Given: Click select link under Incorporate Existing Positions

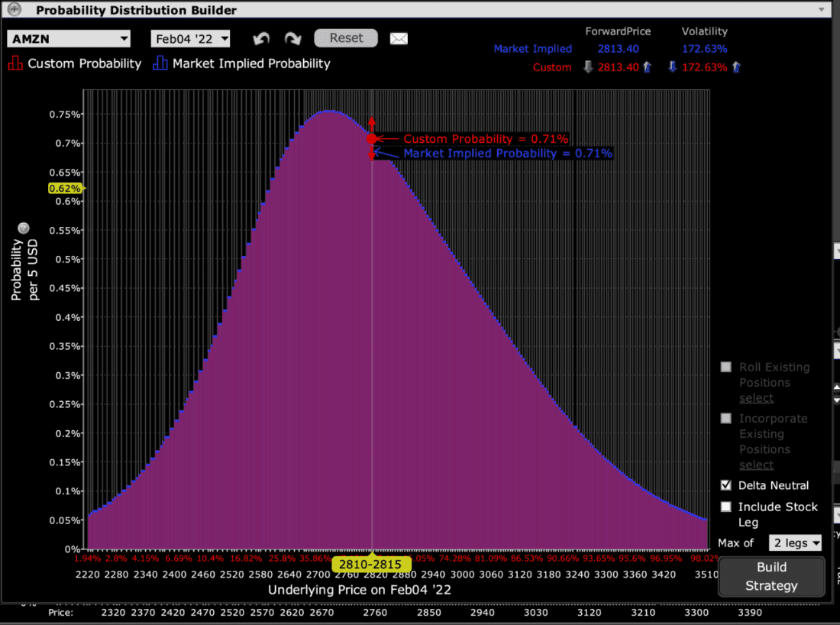Looking at the screenshot, I should [x=757, y=465].
